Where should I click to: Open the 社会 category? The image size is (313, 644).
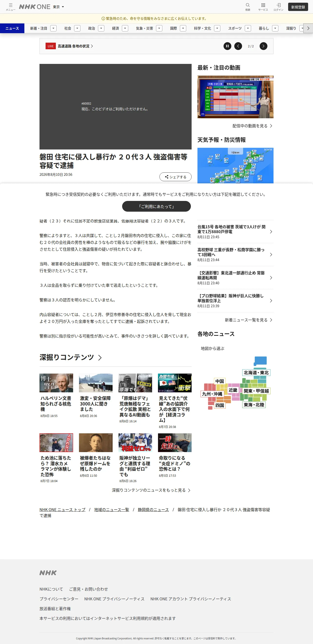click(68, 28)
